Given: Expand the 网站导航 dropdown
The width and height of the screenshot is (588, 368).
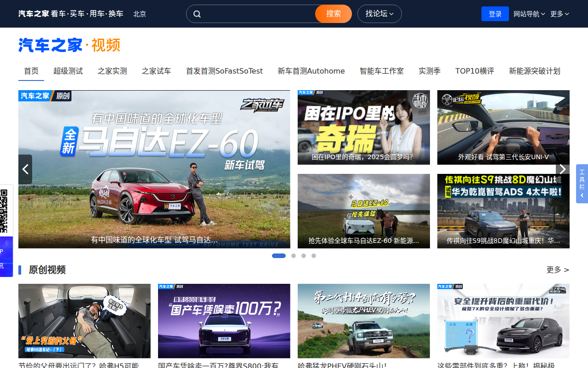Looking at the screenshot, I should point(529,14).
